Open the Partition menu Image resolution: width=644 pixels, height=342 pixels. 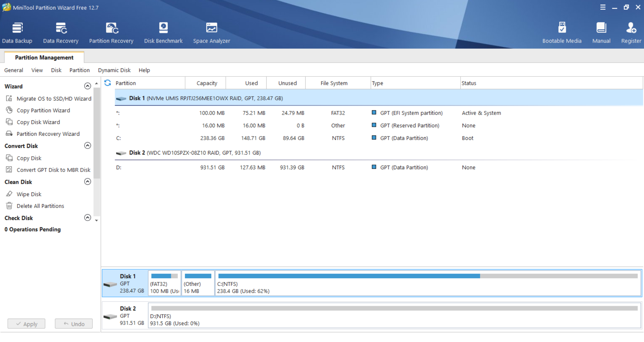click(79, 70)
